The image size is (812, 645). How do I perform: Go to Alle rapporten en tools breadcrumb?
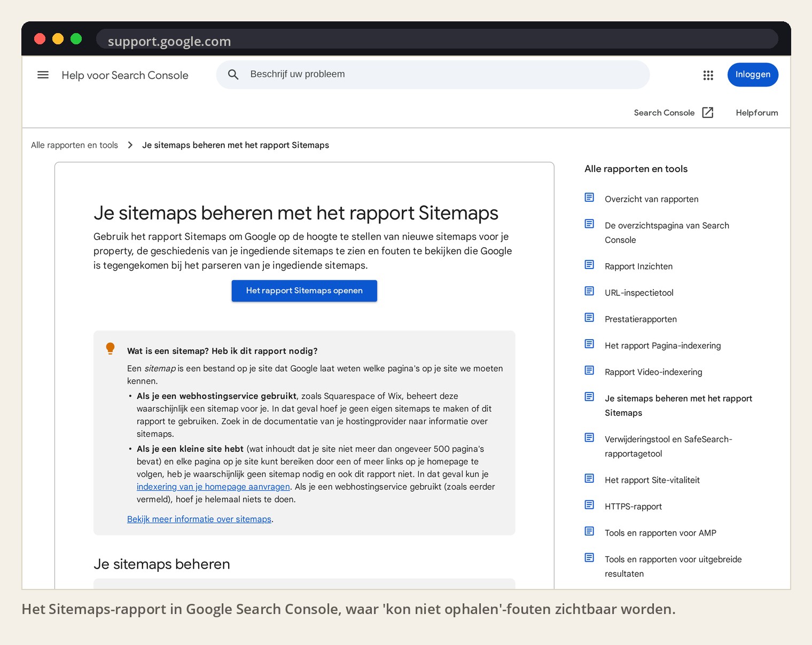[74, 145]
